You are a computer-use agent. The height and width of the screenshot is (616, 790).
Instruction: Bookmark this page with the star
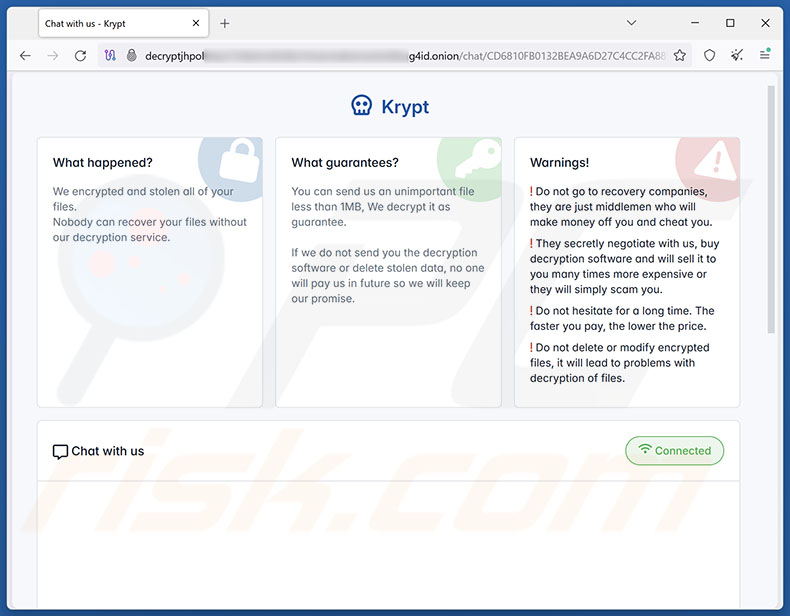point(680,55)
